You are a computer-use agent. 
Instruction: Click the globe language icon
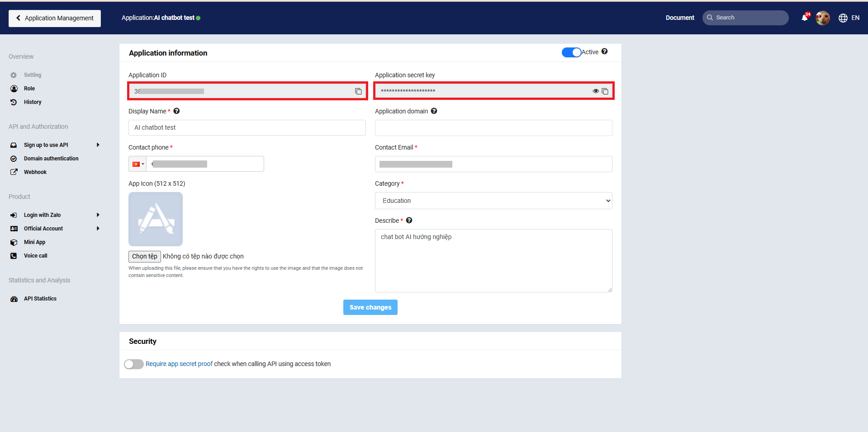coord(843,18)
